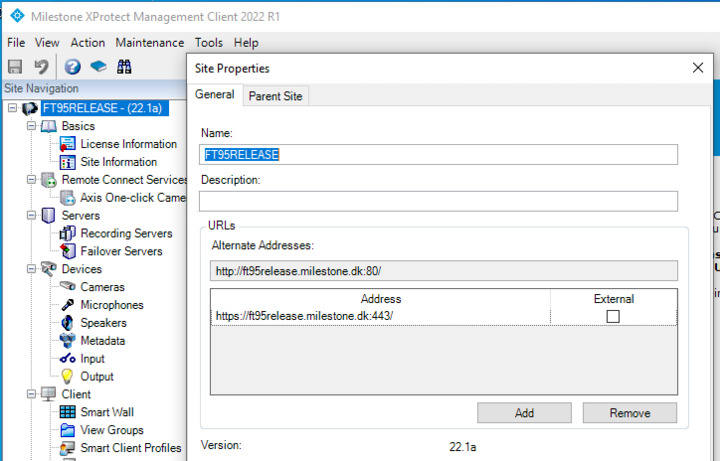
Task: Select the Microphones device node
Action: pyautogui.click(x=111, y=305)
